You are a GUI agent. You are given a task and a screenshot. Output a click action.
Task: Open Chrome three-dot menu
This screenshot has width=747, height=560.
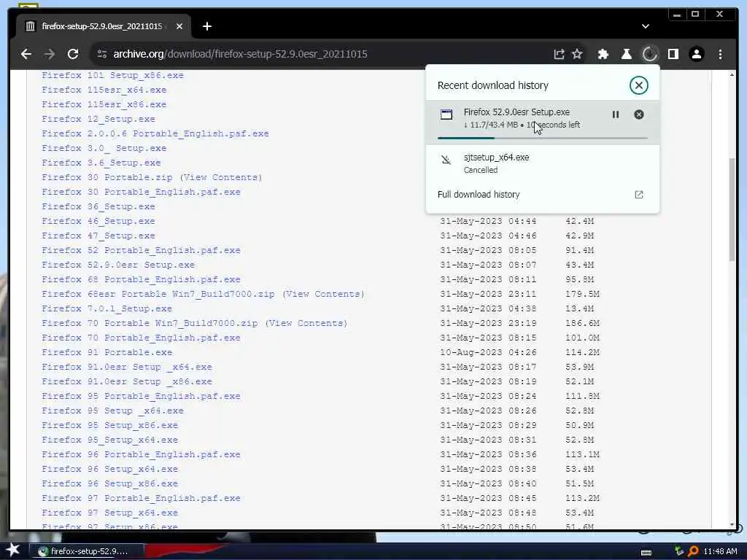[720, 54]
